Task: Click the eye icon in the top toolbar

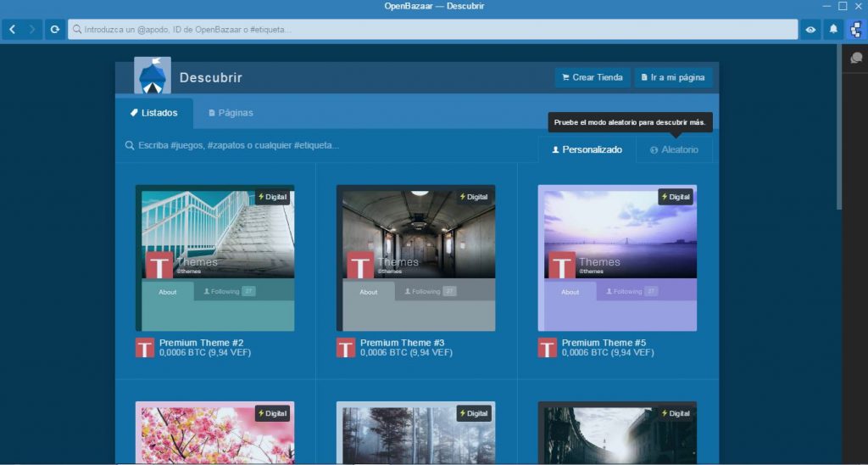Action: click(x=810, y=30)
